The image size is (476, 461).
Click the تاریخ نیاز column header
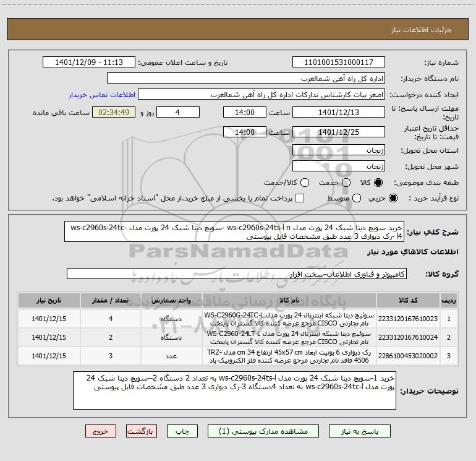coord(49,300)
